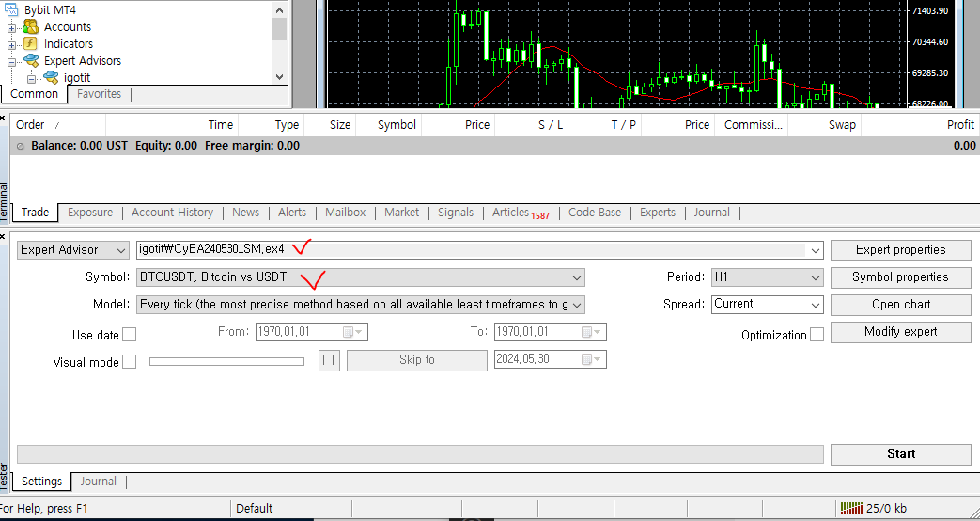Open the Articles tab

(x=520, y=212)
